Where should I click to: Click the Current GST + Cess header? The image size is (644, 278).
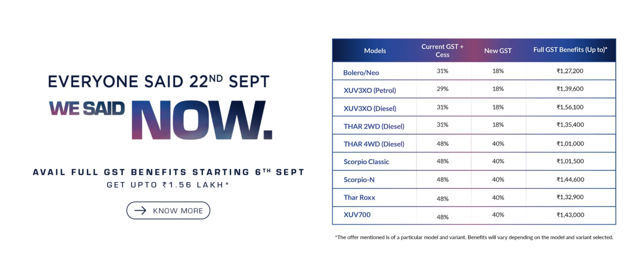pyautogui.click(x=442, y=50)
